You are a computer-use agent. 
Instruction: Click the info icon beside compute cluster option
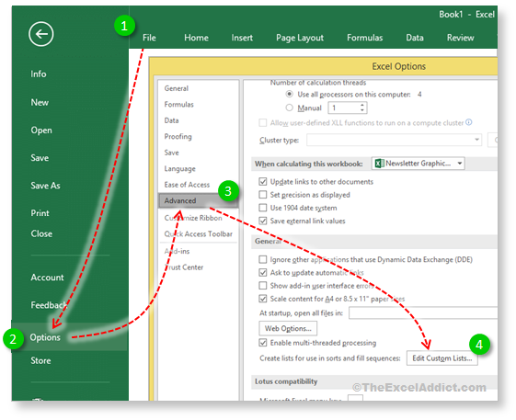point(469,122)
